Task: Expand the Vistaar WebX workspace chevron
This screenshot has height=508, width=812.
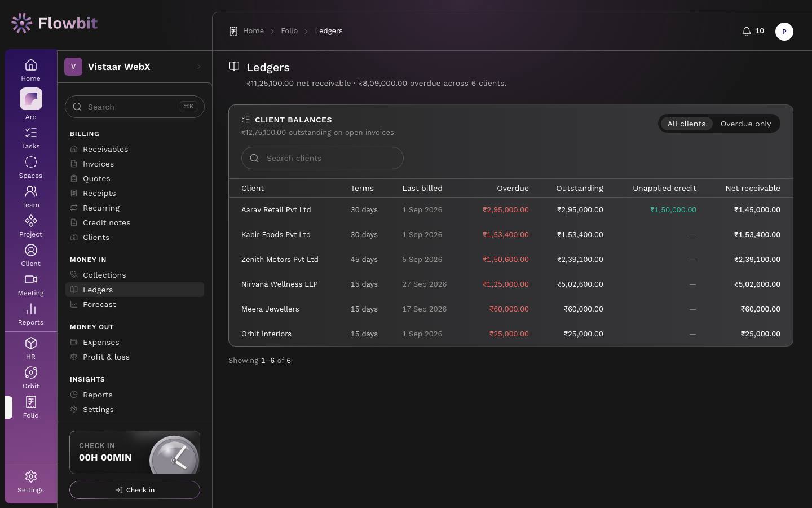Action: [198, 67]
